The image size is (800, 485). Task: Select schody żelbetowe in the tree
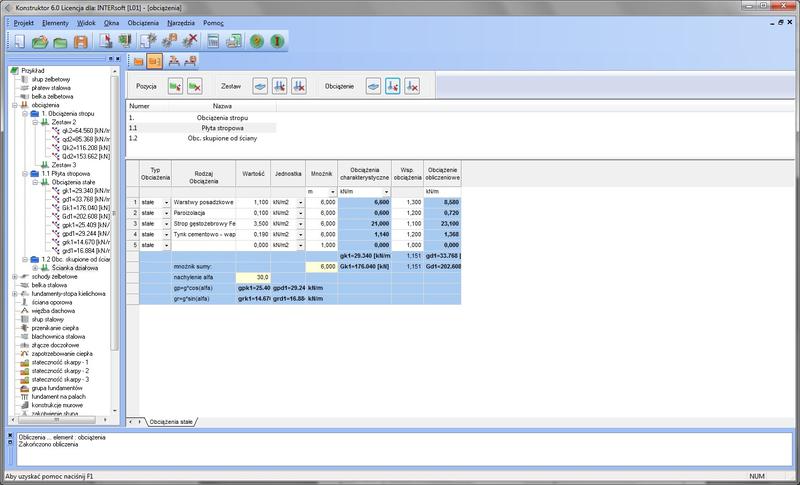click(52, 276)
